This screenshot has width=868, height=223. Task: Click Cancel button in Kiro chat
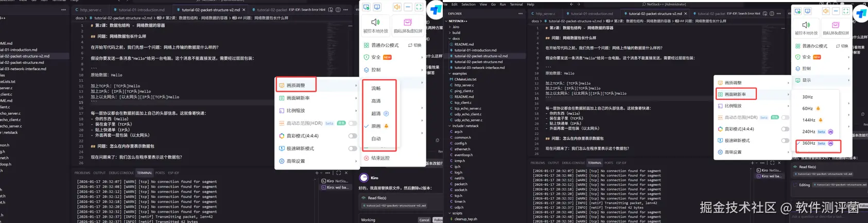424,220
